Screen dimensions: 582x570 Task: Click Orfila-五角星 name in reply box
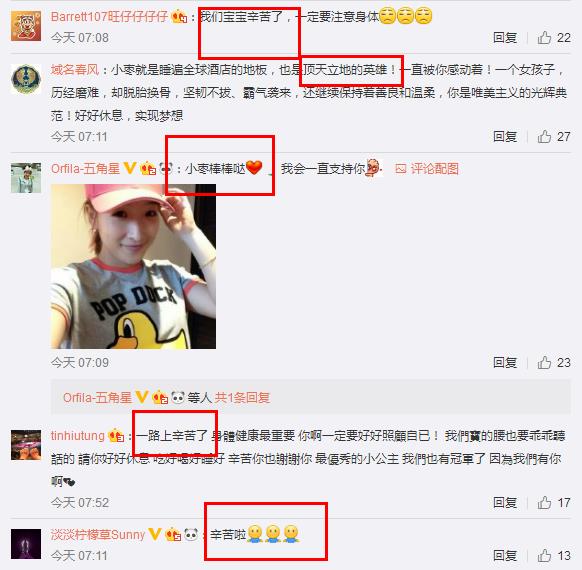point(97,398)
